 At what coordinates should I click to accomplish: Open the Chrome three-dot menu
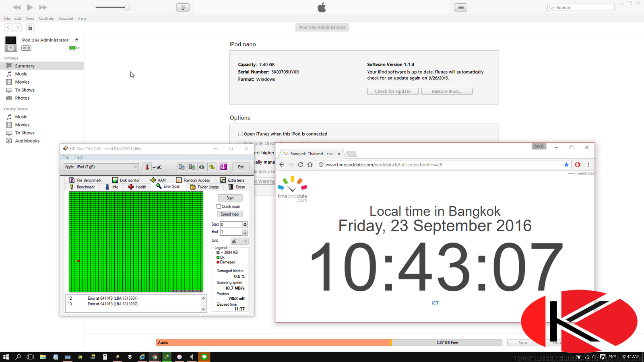(x=588, y=165)
